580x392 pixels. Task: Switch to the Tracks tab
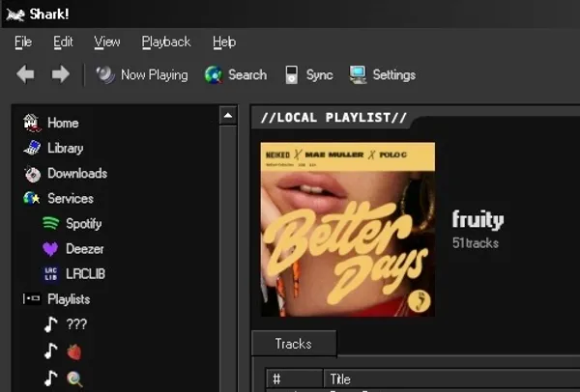tap(293, 344)
